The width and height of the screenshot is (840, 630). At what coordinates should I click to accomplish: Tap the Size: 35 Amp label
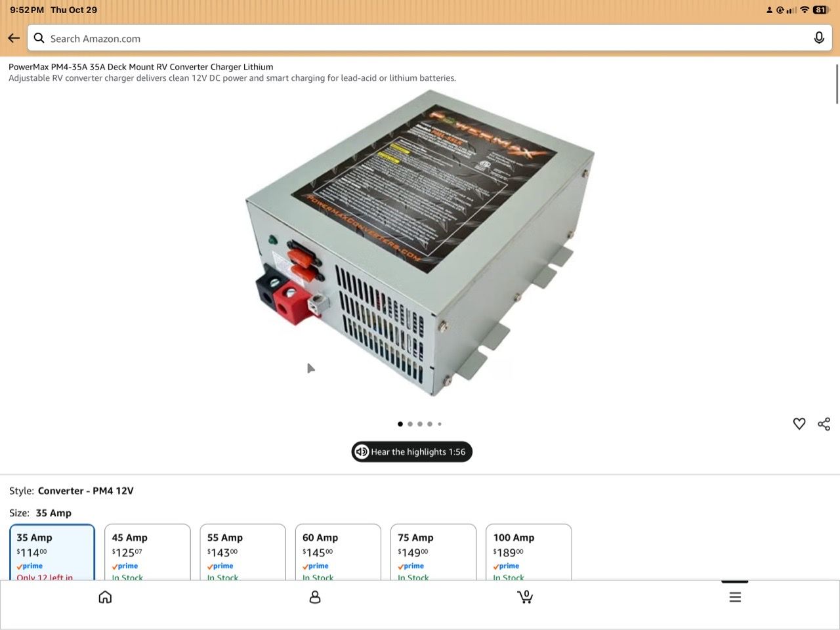40,513
